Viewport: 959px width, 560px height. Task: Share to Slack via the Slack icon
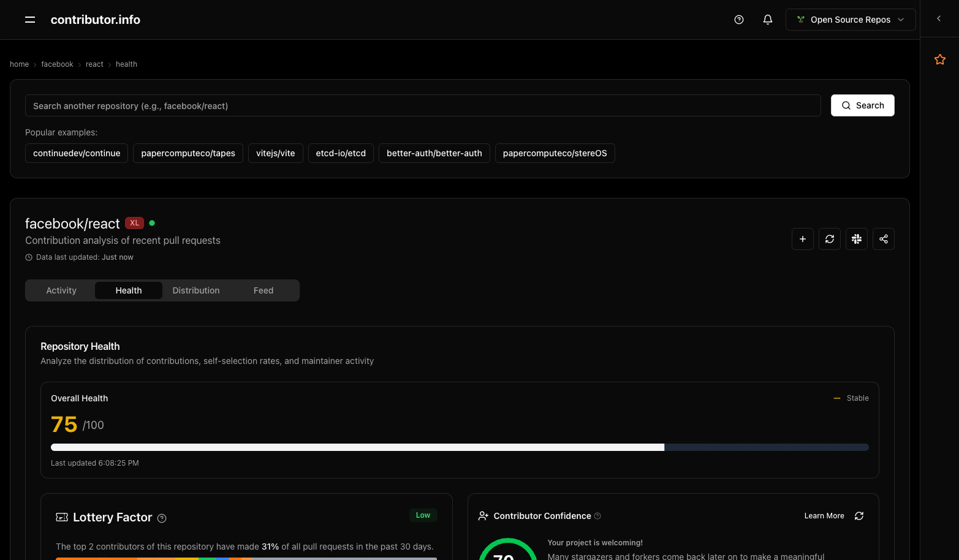(x=856, y=238)
